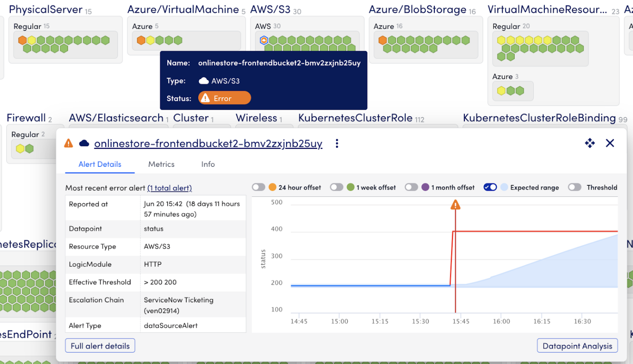Open Datapoint Analysis

(x=577, y=345)
